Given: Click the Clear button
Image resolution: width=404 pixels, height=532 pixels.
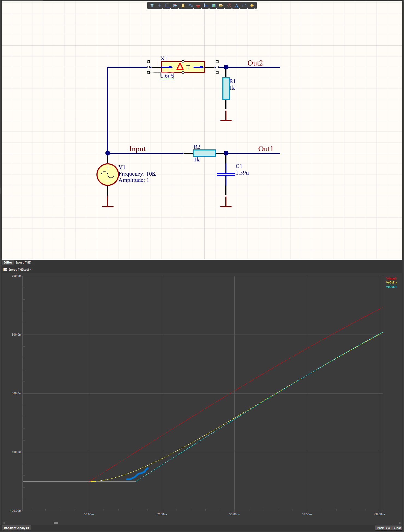Looking at the screenshot, I should pyautogui.click(x=397, y=528).
